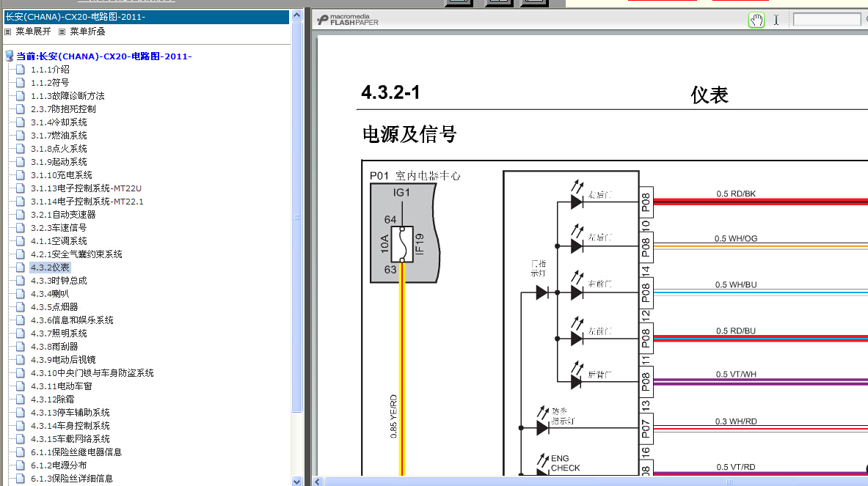The image size is (868, 486).
Task: Click the root node 当前:长安(CHANA)-CX20-电路图-2011-
Action: [104, 56]
